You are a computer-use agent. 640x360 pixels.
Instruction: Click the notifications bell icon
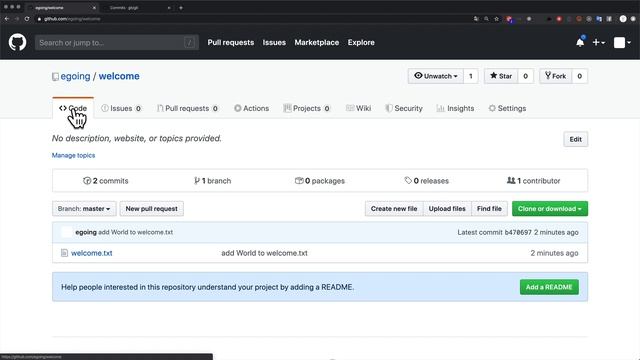(x=580, y=42)
